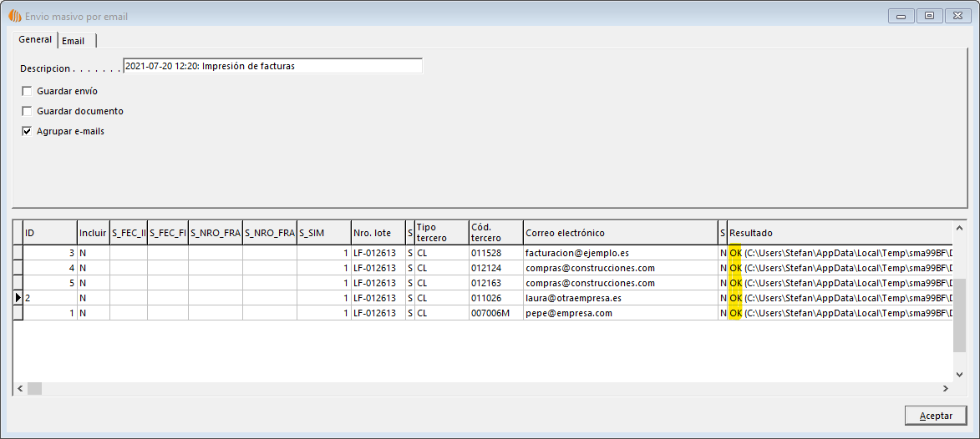Image resolution: width=980 pixels, height=439 pixels.
Task: Click the current row indicator arrow
Action: point(18,298)
